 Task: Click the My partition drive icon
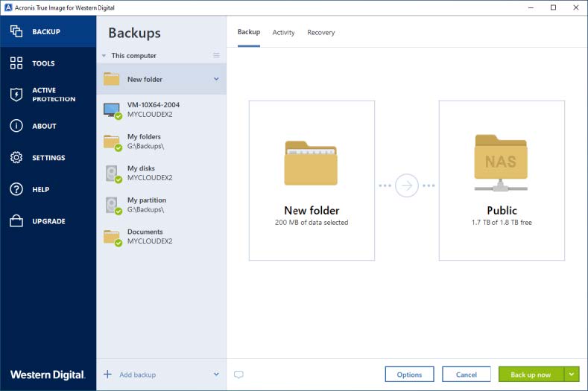click(113, 206)
